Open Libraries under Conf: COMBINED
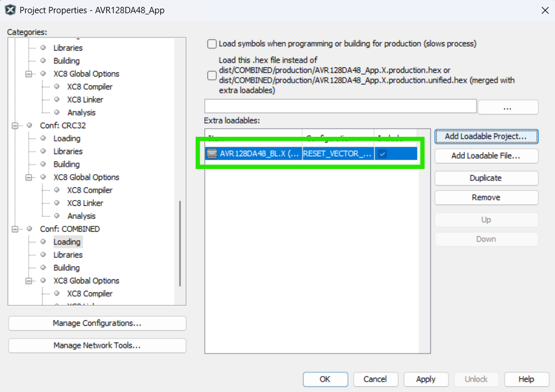Screen dimensions: 555x392 [68, 255]
